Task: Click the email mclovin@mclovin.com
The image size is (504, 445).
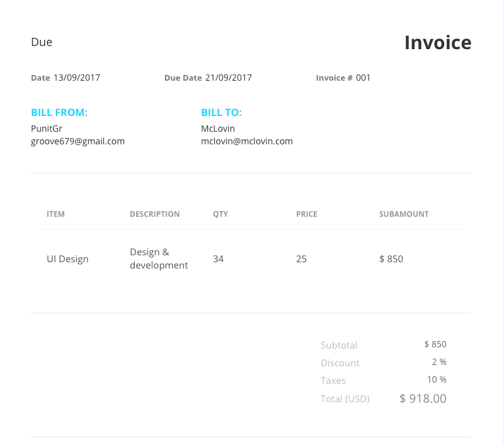Action: [247, 141]
